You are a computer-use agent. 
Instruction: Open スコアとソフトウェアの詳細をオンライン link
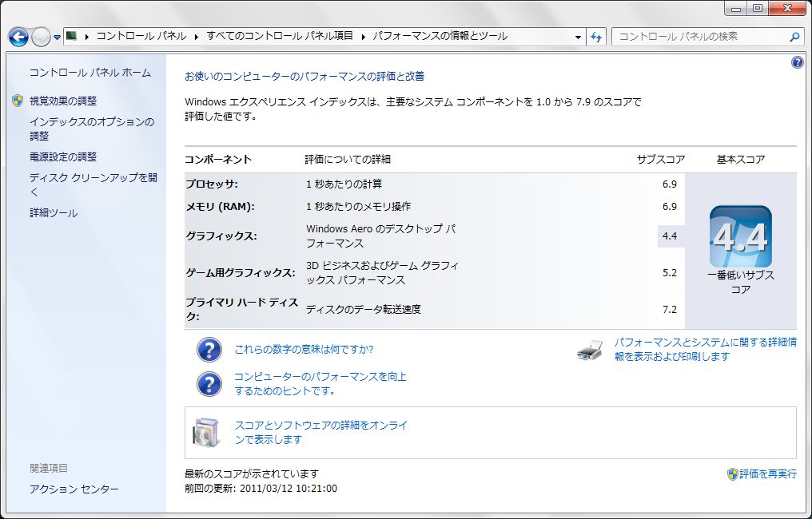point(321,432)
